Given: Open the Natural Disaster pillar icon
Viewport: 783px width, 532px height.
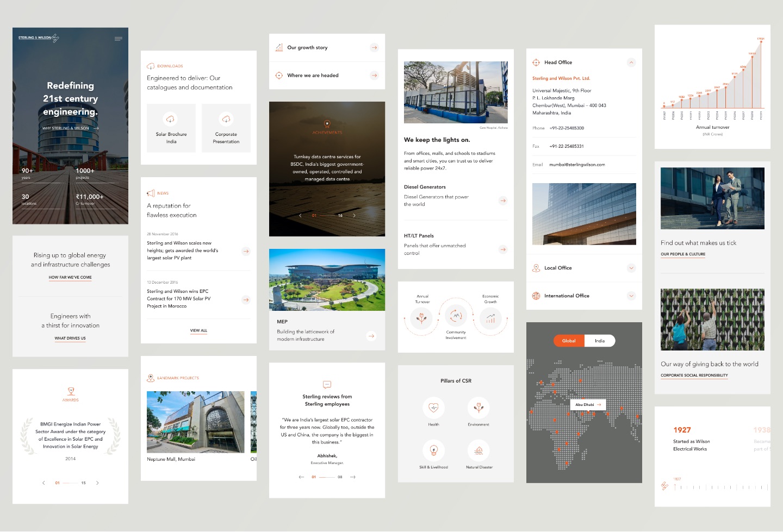Looking at the screenshot, I should click(478, 450).
